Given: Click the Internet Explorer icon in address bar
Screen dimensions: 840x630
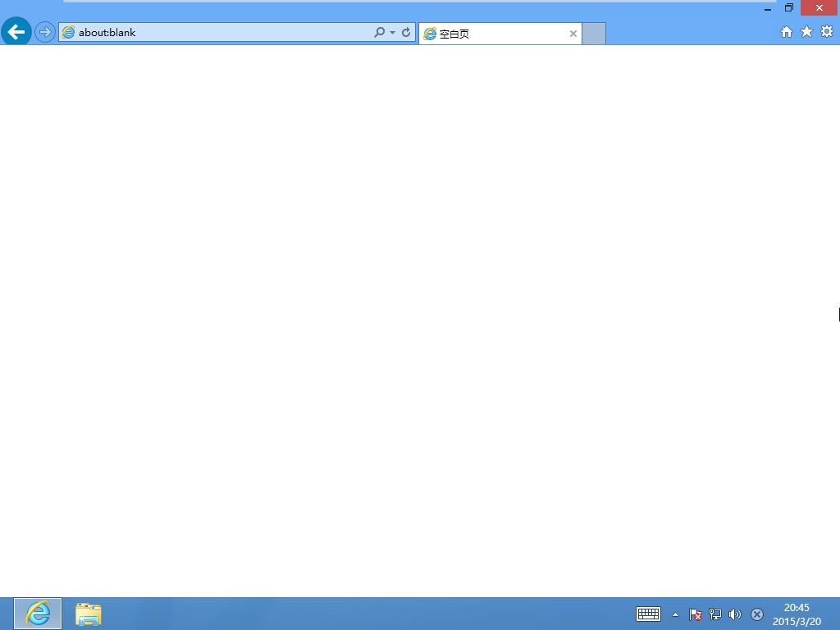Looking at the screenshot, I should pos(69,32).
